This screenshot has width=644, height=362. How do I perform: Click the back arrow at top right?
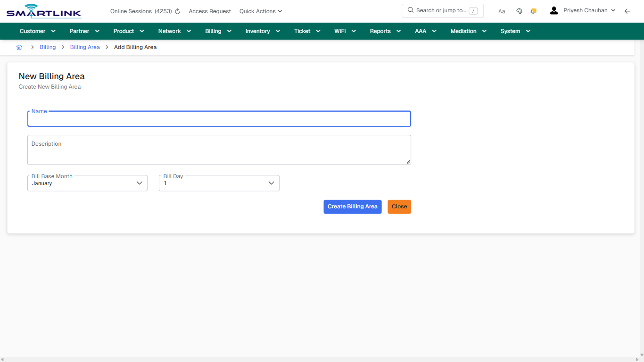627,11
